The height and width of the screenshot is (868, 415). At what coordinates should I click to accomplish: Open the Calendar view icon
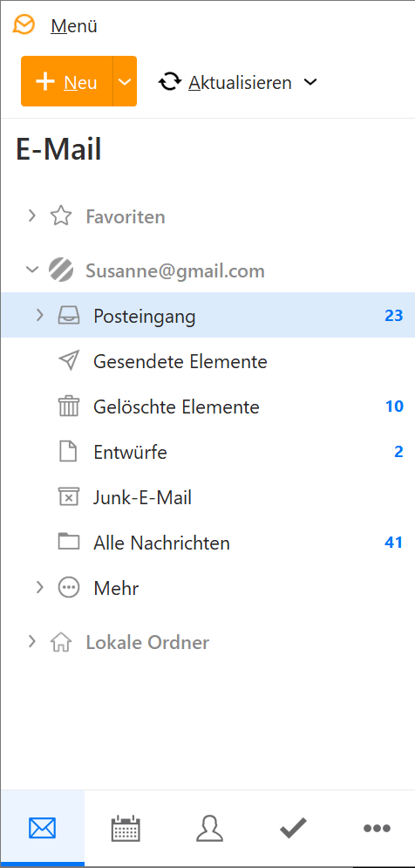pos(126,829)
